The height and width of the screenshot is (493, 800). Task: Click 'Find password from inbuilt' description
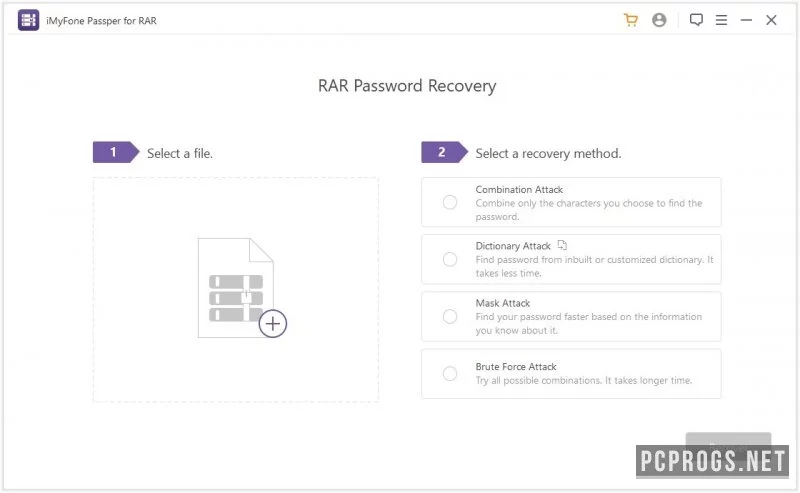pos(594,266)
